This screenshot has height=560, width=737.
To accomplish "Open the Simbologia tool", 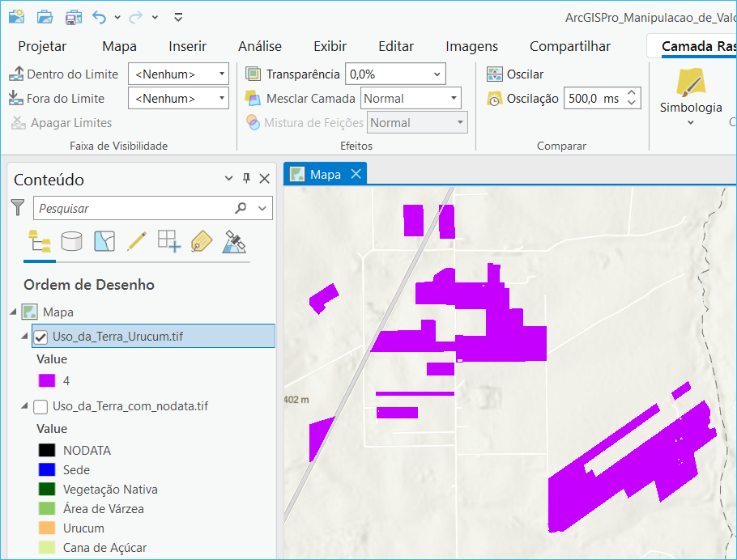I will point(691,89).
